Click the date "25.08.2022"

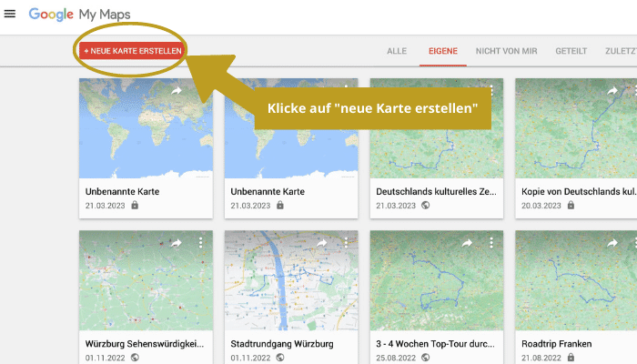click(x=396, y=358)
